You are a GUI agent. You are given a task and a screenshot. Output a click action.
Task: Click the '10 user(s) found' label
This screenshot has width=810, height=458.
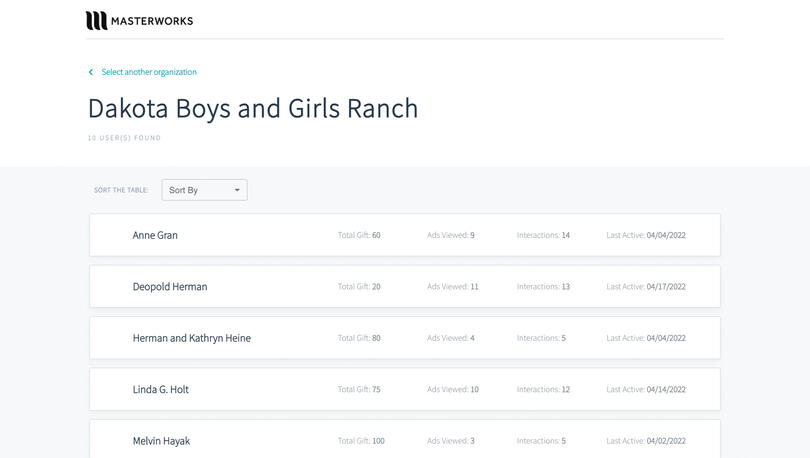124,138
